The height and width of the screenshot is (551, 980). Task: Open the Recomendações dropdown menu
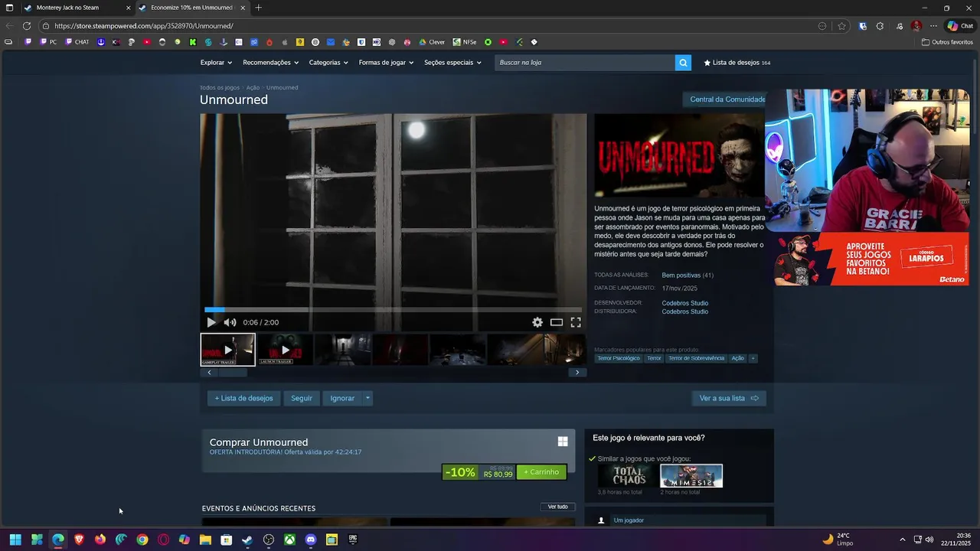(x=270, y=63)
